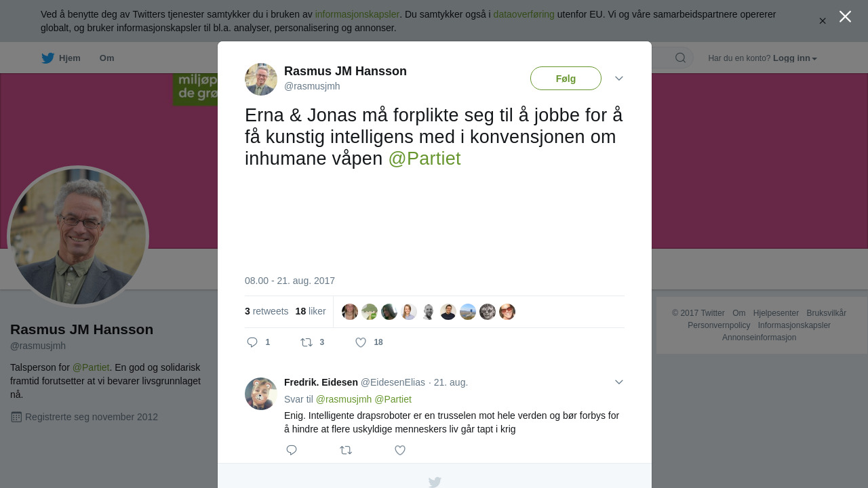This screenshot has height=488, width=868.
Task: Open the @Partiet mention in tweet
Action: 425,159
